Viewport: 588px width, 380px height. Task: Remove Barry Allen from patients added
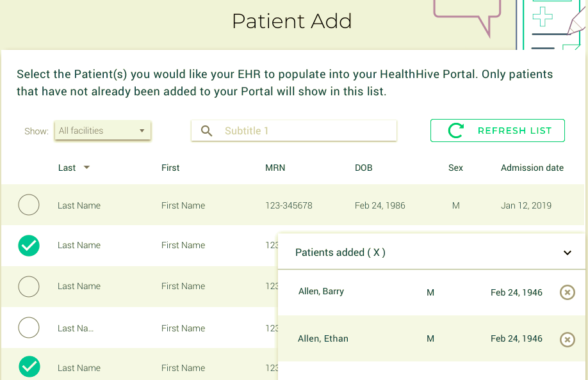567,292
